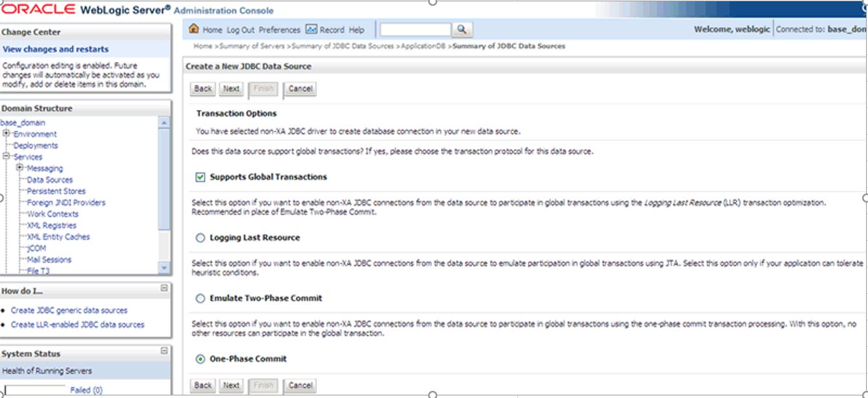Collapse the How do I panel
This screenshot has height=398, width=868.
tap(164, 288)
